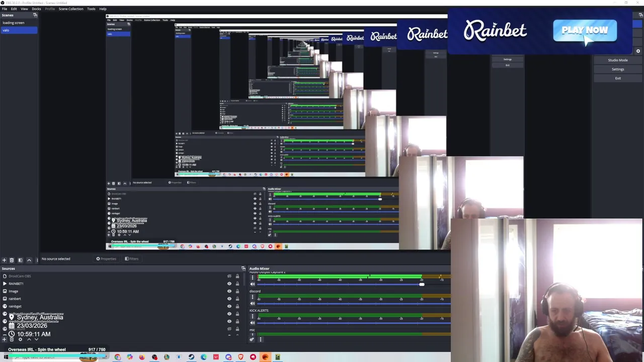Screen dimensions: 644x362
Task: Mute Audio Output Capture 2 speaker icon
Action: [253, 284]
